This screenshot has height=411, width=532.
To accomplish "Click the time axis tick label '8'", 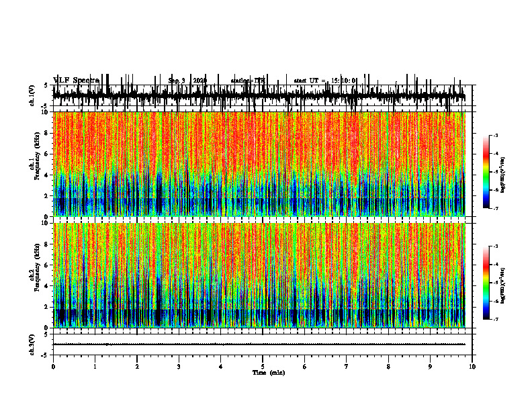I will (x=388, y=367).
